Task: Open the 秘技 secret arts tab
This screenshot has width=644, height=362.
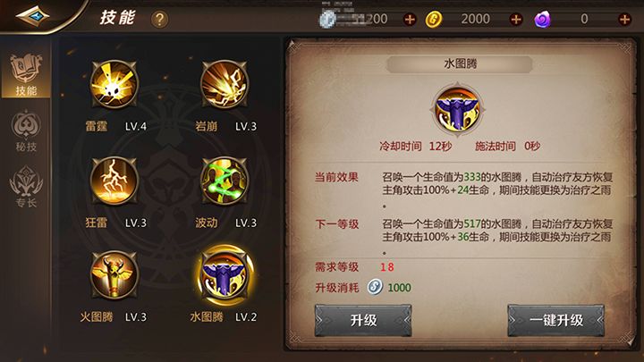Action: [26, 130]
